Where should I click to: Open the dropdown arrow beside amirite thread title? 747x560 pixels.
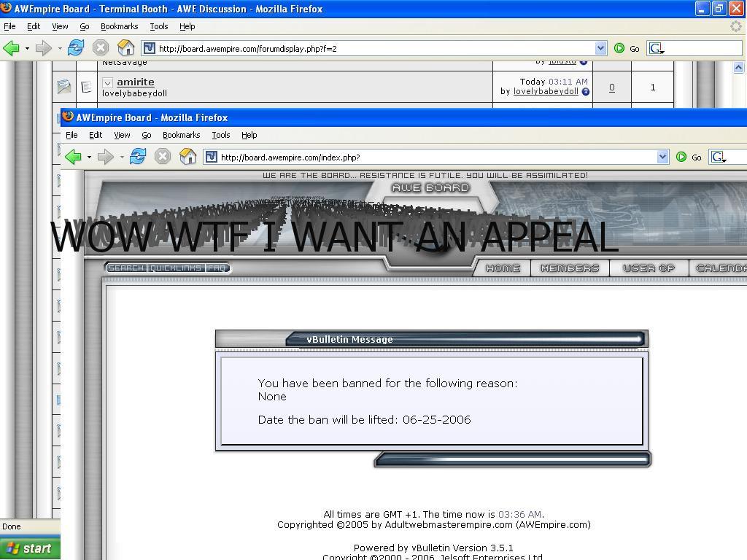click(108, 83)
